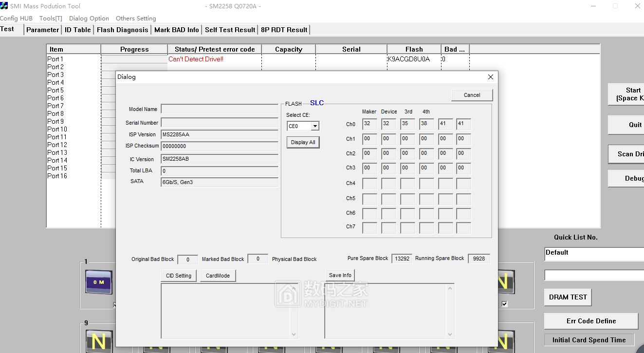Click the SMI Mass Production Tool title icon
The image size is (644, 353).
[4, 6]
